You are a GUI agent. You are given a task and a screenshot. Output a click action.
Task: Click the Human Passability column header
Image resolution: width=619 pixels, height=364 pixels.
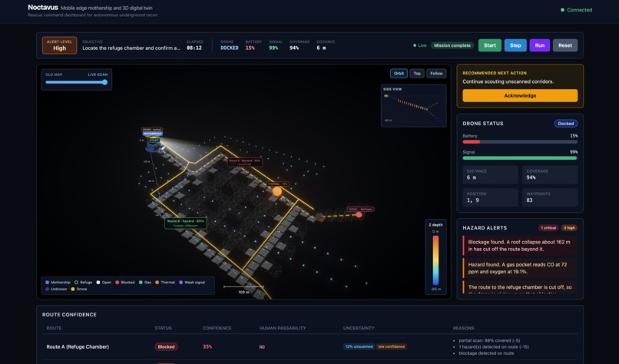tap(283, 328)
